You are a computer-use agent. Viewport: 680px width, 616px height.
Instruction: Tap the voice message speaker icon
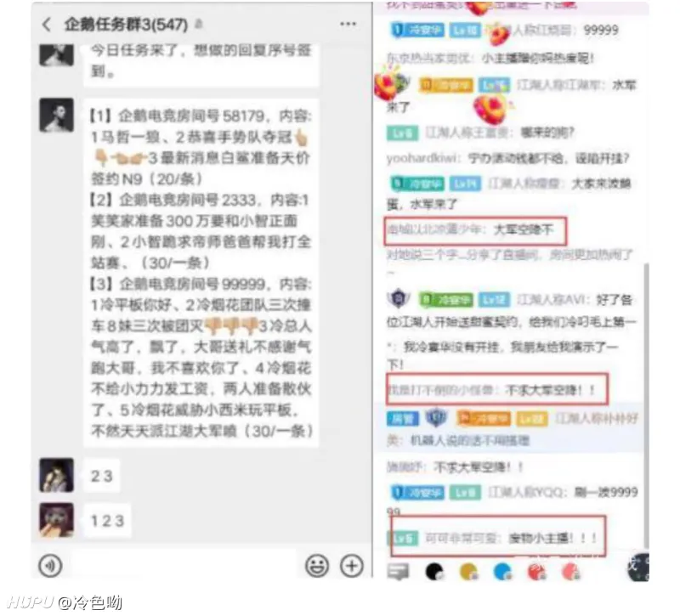point(50,565)
